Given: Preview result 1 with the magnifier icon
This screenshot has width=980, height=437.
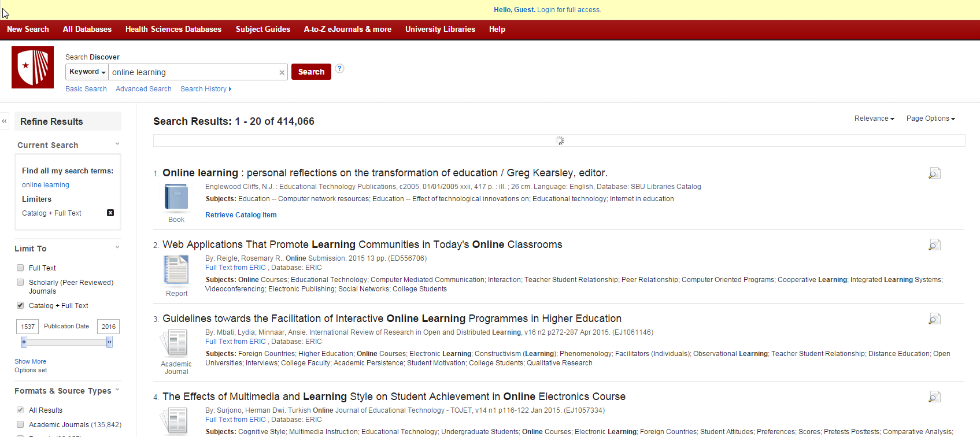Looking at the screenshot, I should coord(934,173).
